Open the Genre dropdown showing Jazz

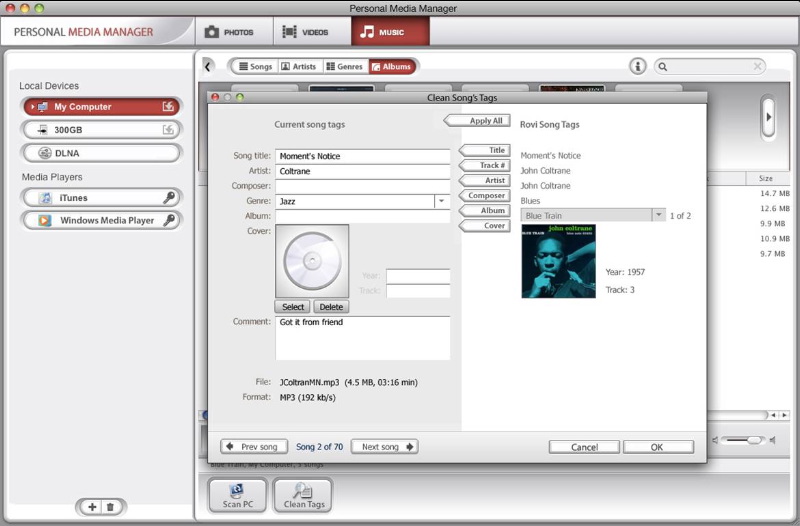click(x=441, y=201)
